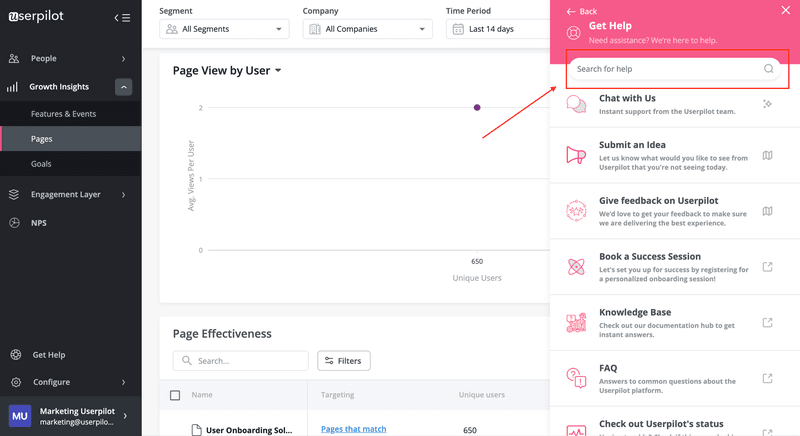Click the Knowledge Base icon
Viewport: 800px width, 436px height.
576,323
